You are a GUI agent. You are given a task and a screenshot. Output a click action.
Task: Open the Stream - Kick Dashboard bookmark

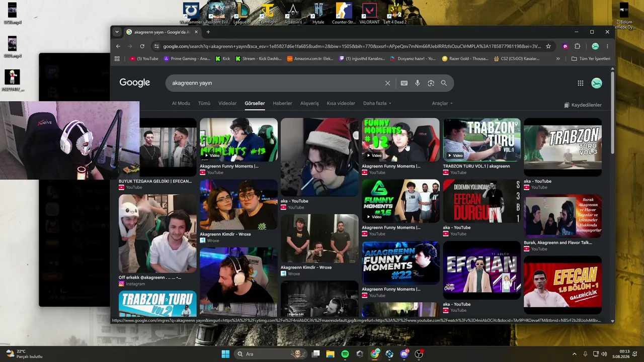pyautogui.click(x=258, y=59)
